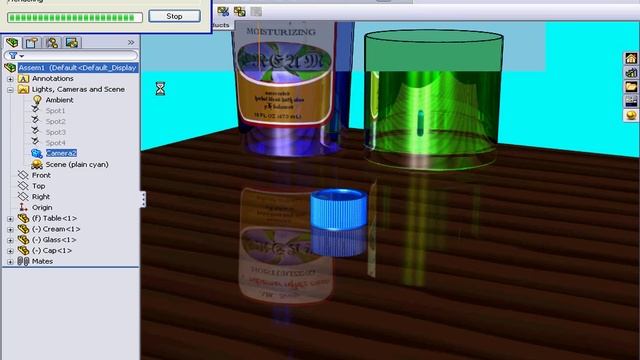This screenshot has width=640, height=360.
Task: Select the Mates paperclip icon
Action: coord(23,261)
